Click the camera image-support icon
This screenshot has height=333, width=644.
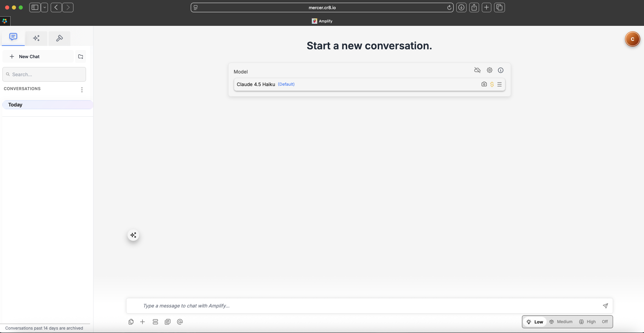click(484, 84)
